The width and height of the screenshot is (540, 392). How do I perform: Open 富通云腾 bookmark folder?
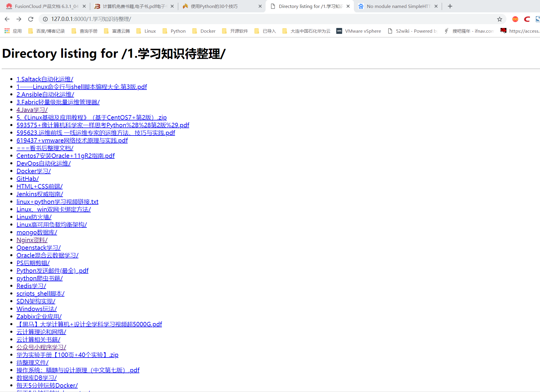[117, 31]
